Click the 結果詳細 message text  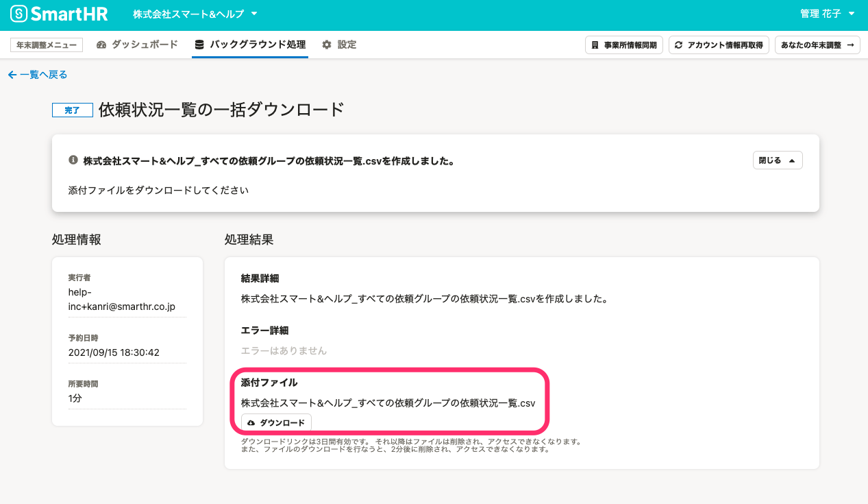(425, 299)
